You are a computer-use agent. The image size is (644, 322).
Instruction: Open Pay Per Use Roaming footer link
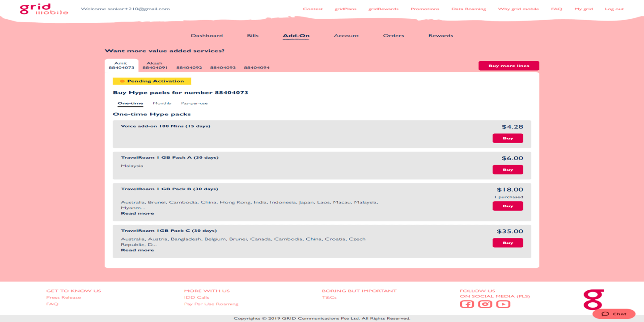[x=211, y=304]
